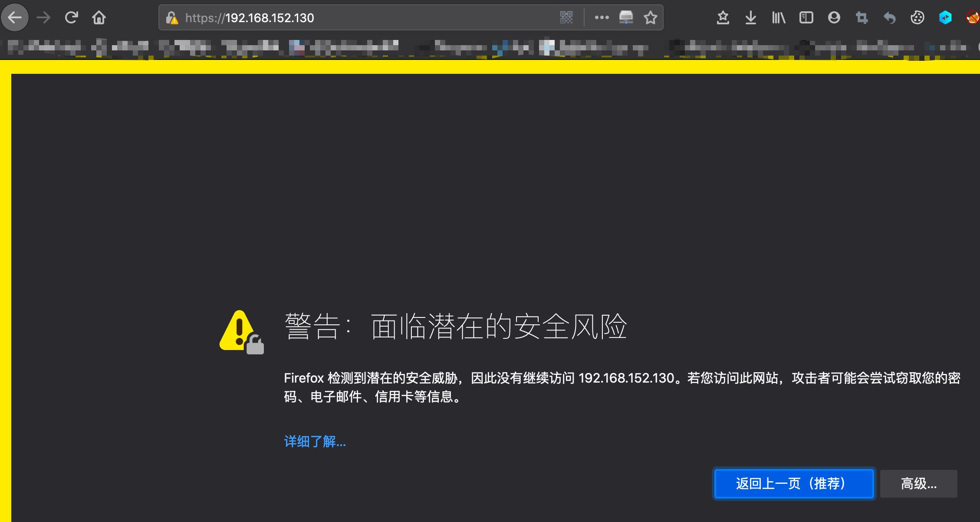Click the 返回上一页（推荐）button
The image size is (980, 522).
coord(794,483)
